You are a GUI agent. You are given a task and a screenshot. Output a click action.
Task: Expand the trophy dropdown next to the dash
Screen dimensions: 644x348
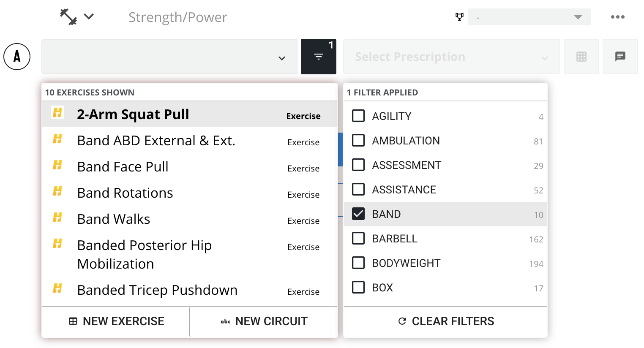coord(529,17)
